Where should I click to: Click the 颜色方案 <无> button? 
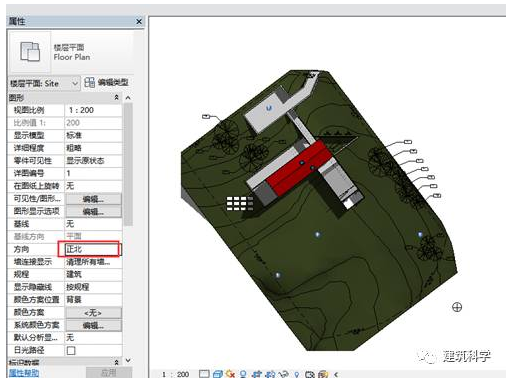tap(93, 313)
